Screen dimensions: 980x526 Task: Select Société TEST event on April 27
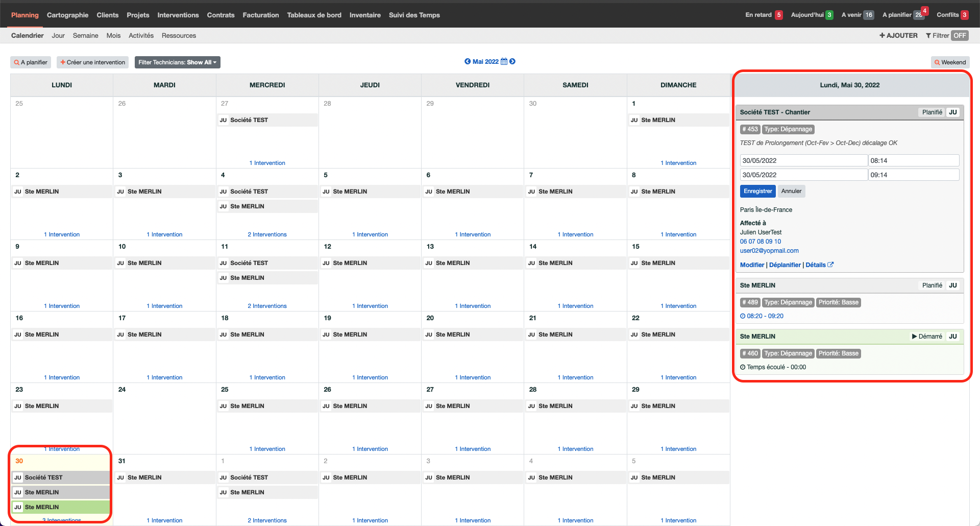267,120
